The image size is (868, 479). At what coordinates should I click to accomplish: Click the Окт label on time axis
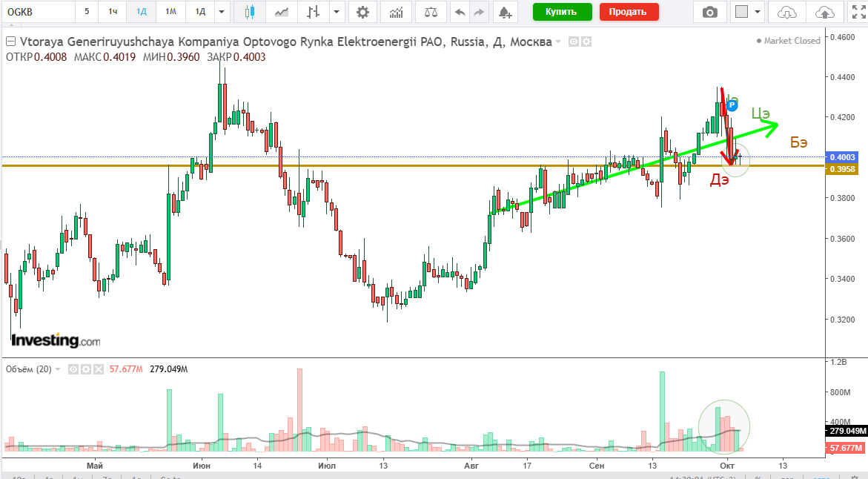pyautogui.click(x=727, y=466)
